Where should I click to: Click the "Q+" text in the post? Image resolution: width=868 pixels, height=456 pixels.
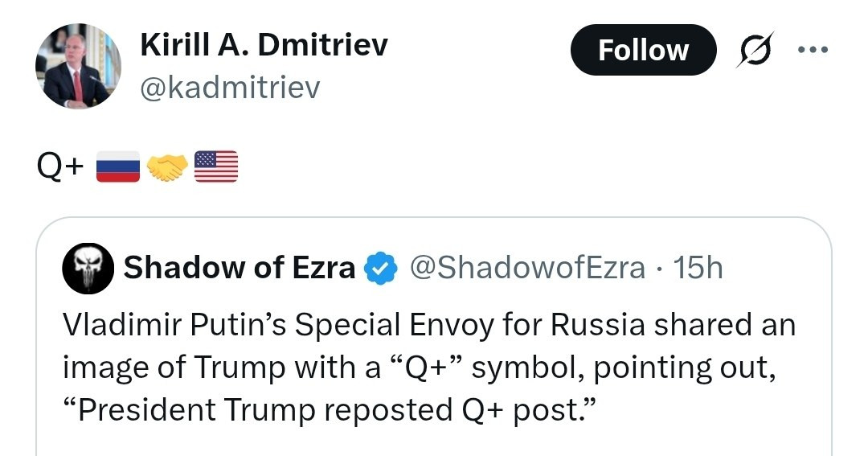(x=61, y=166)
